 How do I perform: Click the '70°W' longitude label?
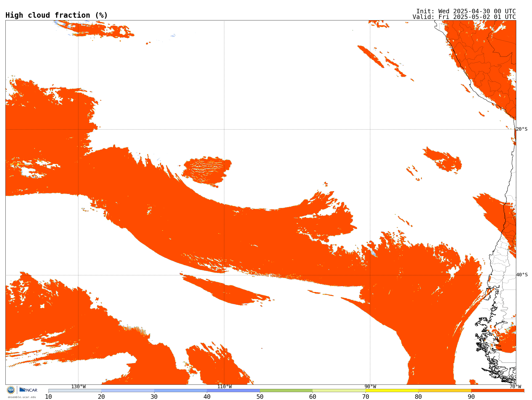515,386
